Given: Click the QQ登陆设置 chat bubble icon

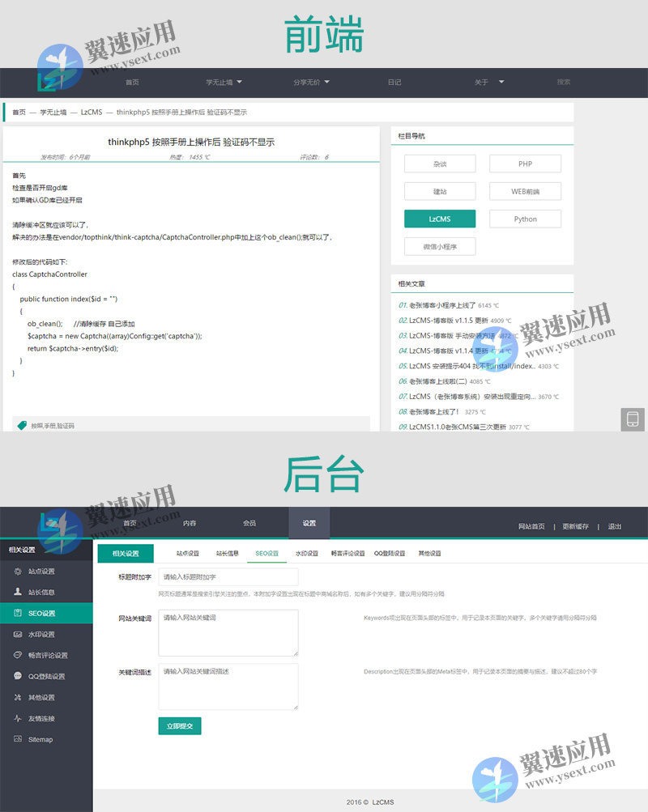Looking at the screenshot, I should coord(18,675).
